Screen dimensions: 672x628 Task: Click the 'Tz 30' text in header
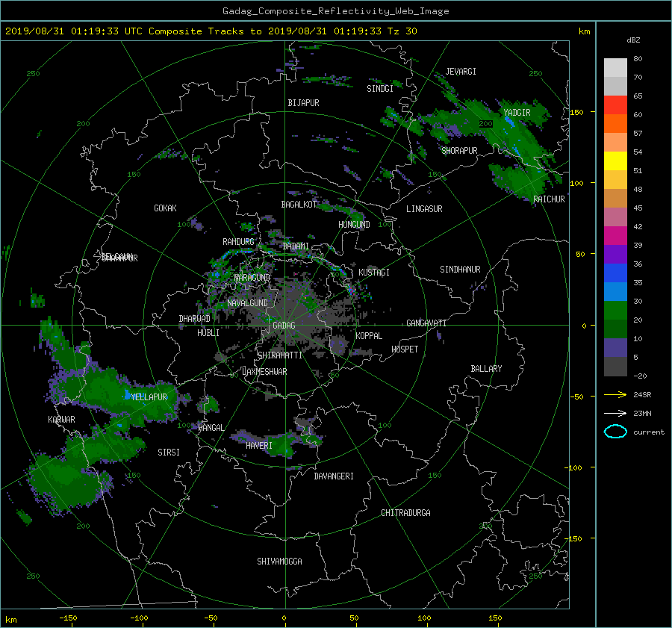click(x=402, y=31)
